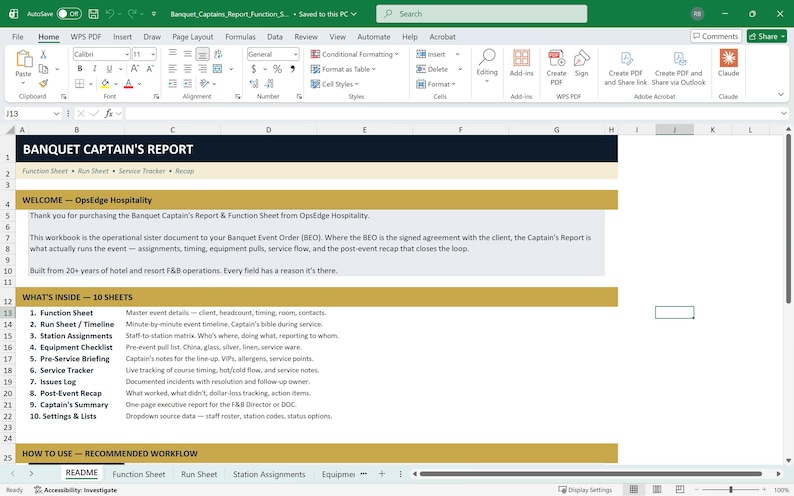Click the Search box

[x=482, y=14]
